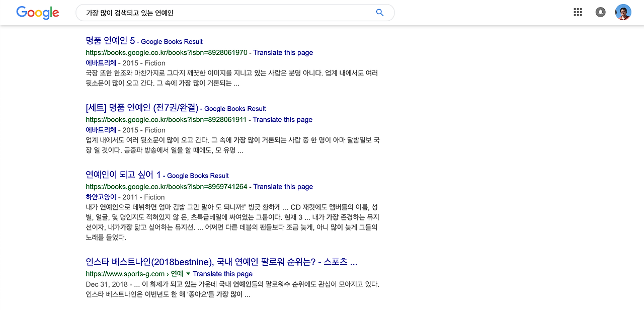Open books.google.co.kr link with isbn 8959741264
This screenshot has width=644, height=310.
click(x=166, y=187)
